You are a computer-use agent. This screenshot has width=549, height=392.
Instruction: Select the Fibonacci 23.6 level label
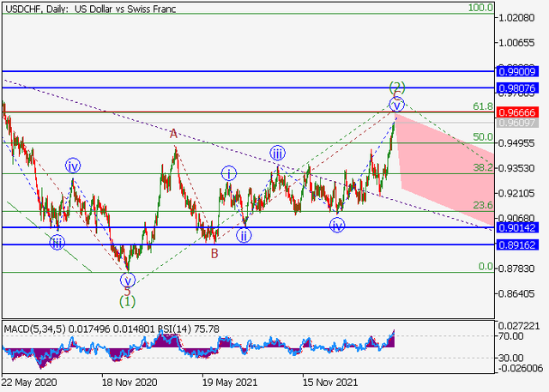point(483,205)
